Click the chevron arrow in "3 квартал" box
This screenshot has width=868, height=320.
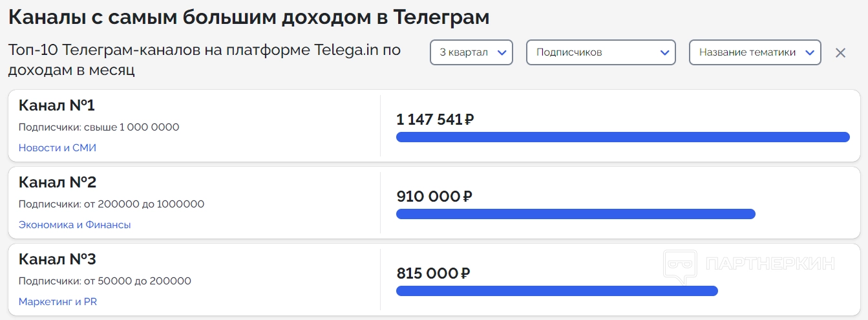coord(502,53)
